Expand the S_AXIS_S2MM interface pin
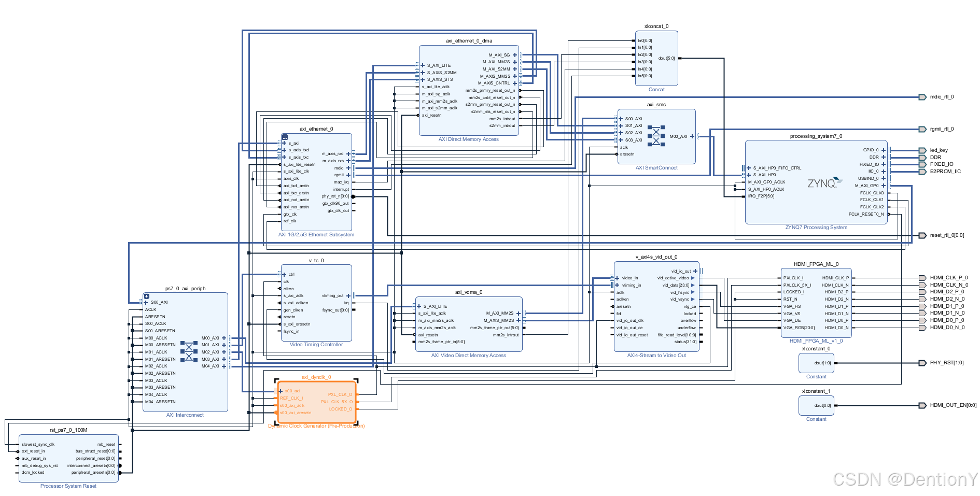This screenshot has height=496, width=980. point(423,73)
